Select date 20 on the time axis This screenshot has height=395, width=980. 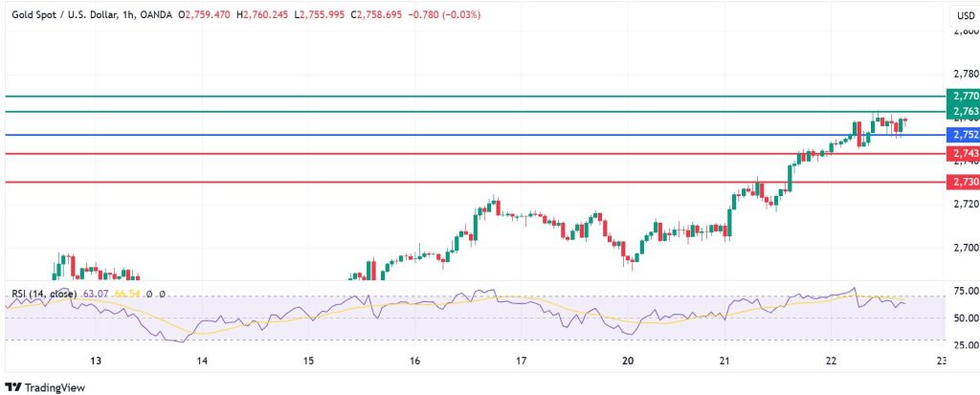(x=628, y=362)
